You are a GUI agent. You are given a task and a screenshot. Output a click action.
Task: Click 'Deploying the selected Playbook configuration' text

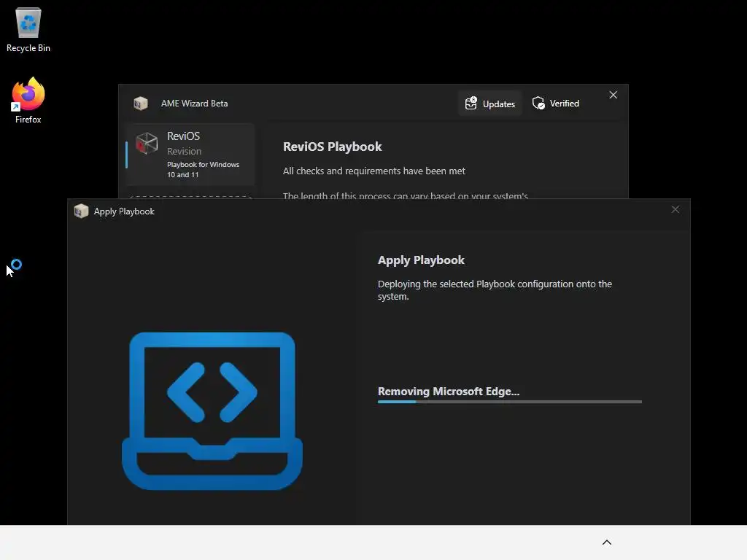[x=495, y=290]
